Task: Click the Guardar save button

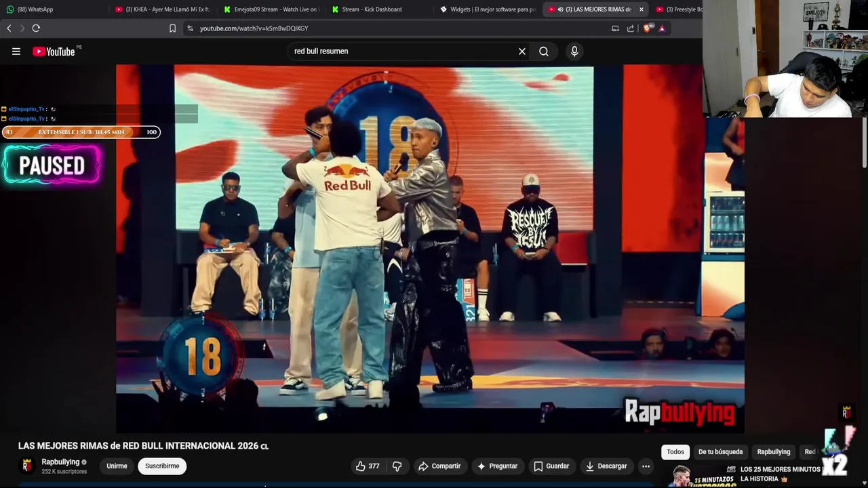Action: tap(551, 466)
